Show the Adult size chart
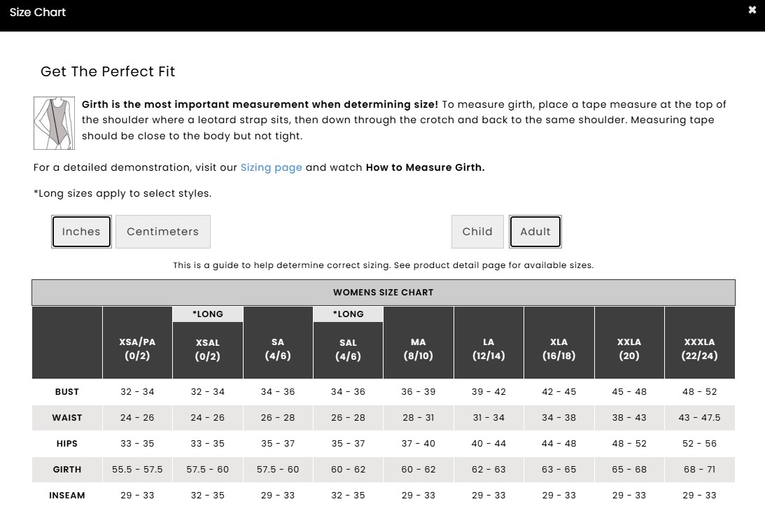765x532 pixels. point(535,232)
